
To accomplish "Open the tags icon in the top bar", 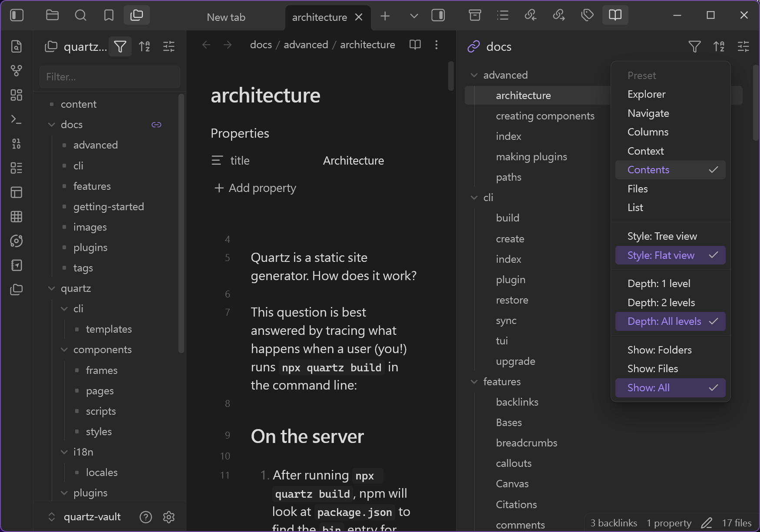I will 587,16.
